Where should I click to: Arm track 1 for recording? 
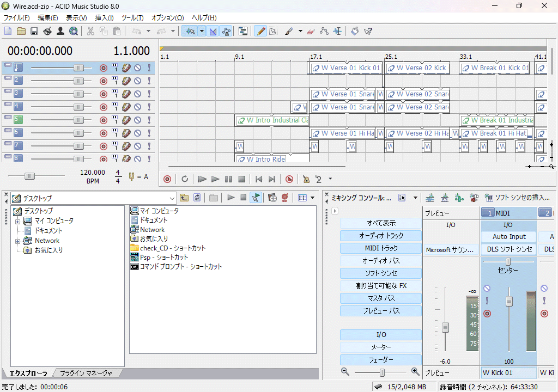(x=104, y=68)
